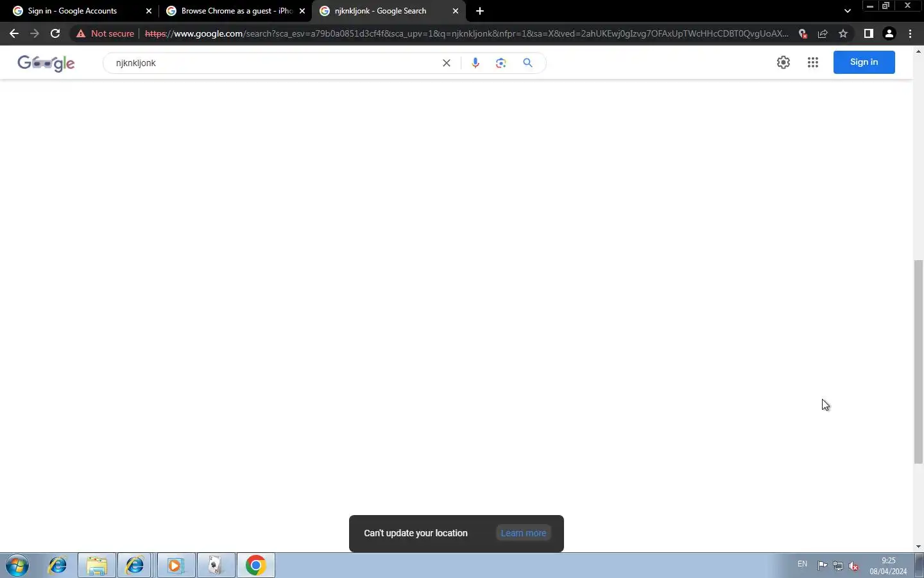The height and width of the screenshot is (578, 924).
Task: Toggle the Chrome side panel
Action: tap(869, 33)
